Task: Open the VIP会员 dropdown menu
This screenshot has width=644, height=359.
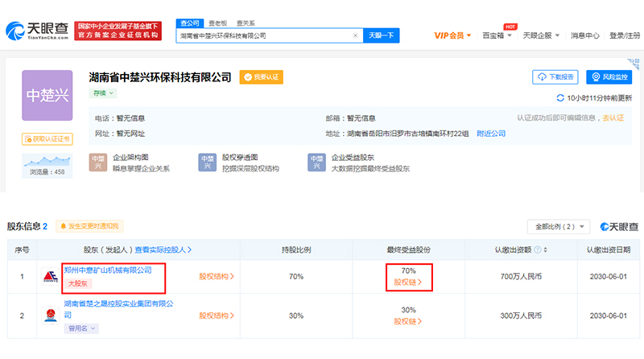Action: coord(452,35)
